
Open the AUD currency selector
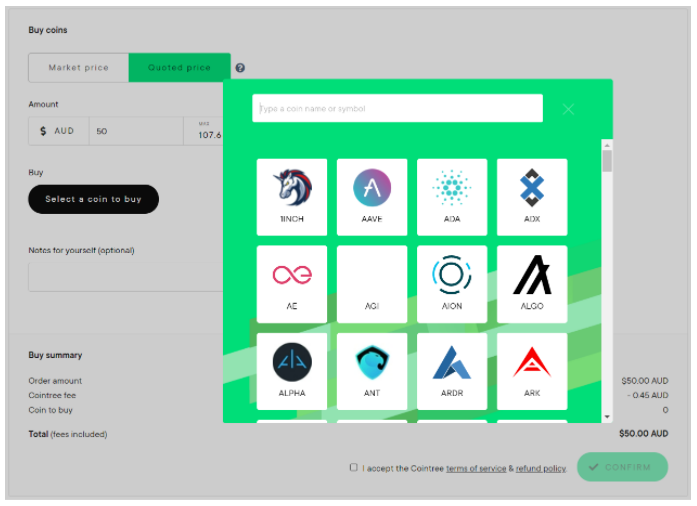click(59, 131)
